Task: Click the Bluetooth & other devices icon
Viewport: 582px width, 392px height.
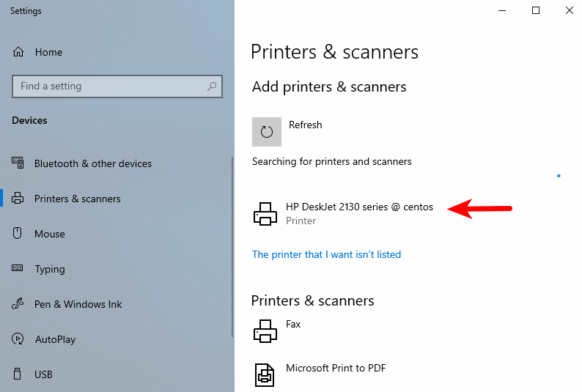Action: [19, 163]
